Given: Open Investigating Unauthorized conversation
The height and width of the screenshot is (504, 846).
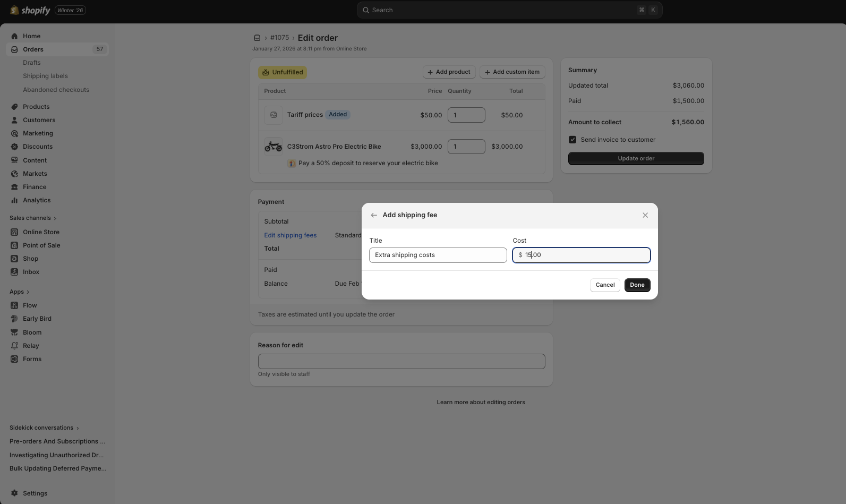Looking at the screenshot, I should [57, 455].
